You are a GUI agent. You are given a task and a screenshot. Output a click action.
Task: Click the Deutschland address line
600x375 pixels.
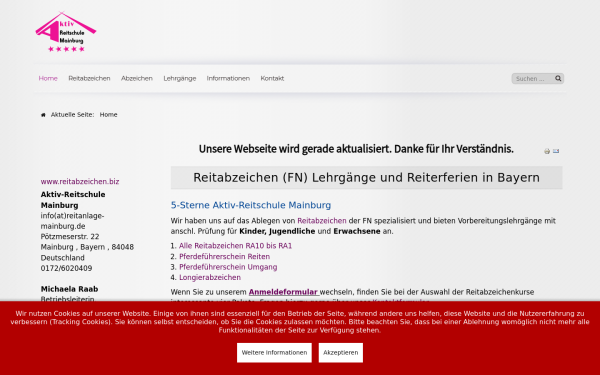pyautogui.click(x=62, y=258)
